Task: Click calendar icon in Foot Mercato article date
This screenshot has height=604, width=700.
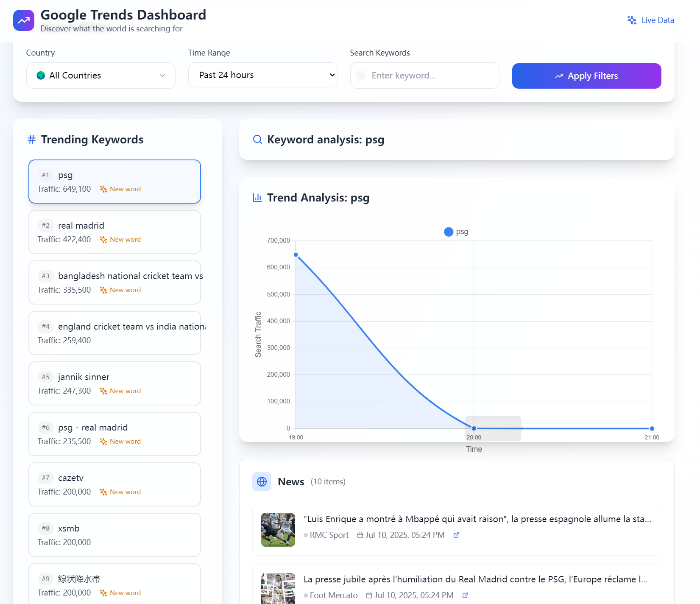Action: tap(369, 596)
